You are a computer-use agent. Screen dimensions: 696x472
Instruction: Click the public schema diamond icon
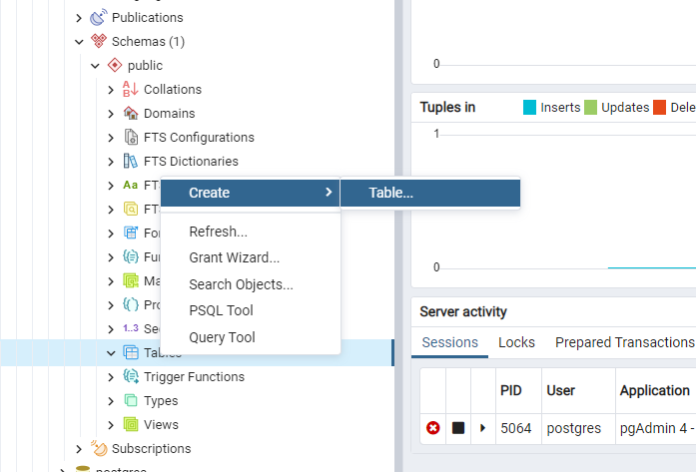tap(115, 65)
